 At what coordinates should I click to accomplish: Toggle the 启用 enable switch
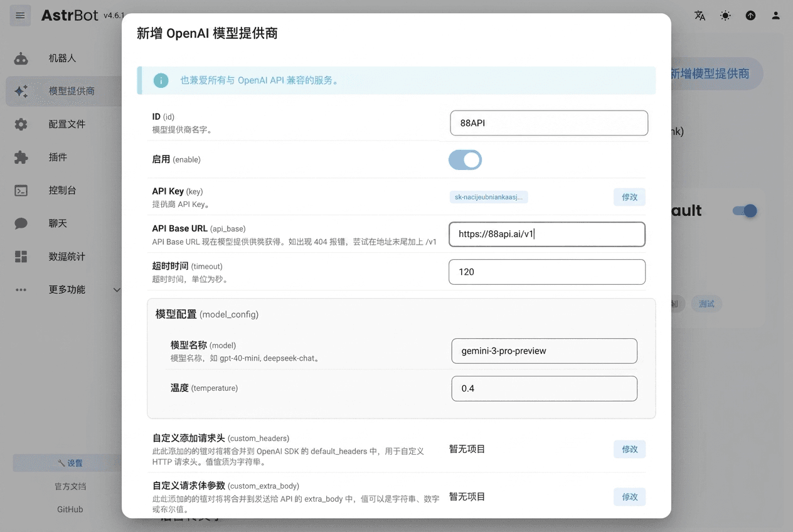click(x=465, y=160)
